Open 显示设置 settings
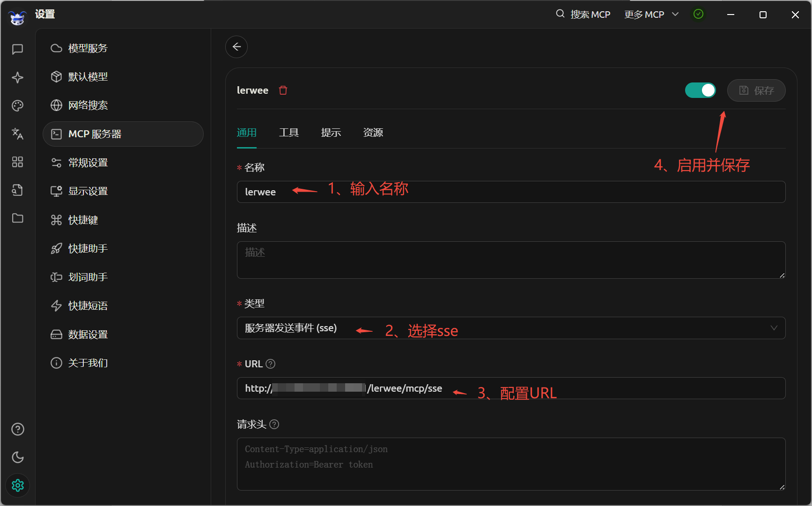Image resolution: width=812 pixels, height=506 pixels. [123, 191]
